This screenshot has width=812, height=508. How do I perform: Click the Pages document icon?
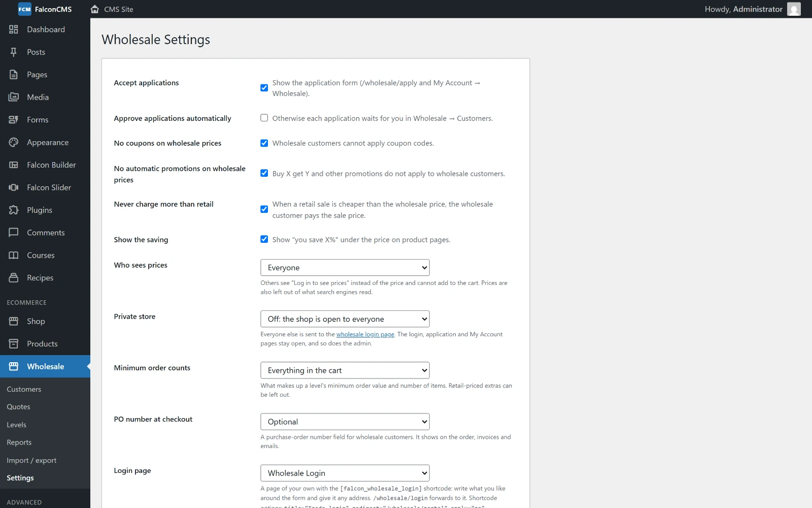(14, 75)
